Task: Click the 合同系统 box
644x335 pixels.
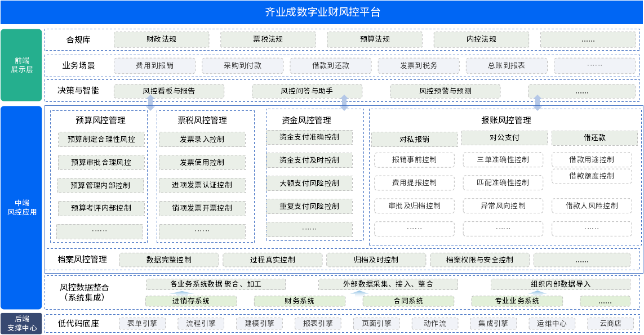Action: [x=408, y=301]
